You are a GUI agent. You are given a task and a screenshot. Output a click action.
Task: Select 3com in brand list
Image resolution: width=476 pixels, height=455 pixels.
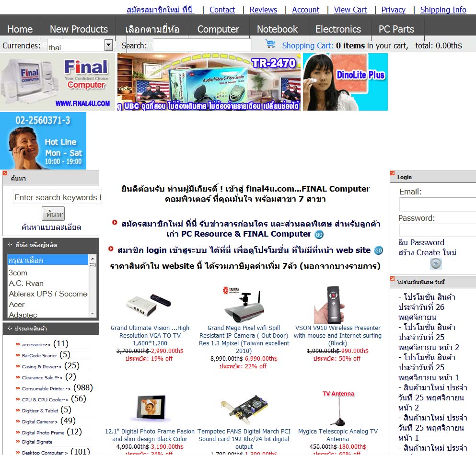(x=18, y=273)
